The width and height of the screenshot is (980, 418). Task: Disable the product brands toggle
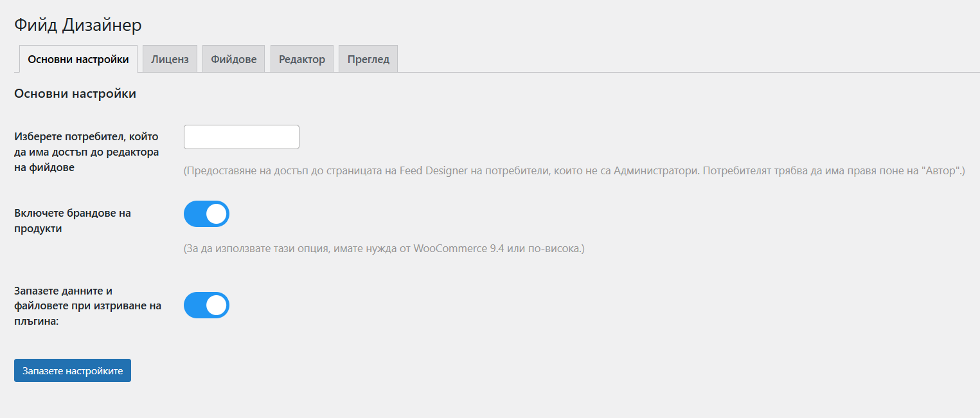(206, 214)
